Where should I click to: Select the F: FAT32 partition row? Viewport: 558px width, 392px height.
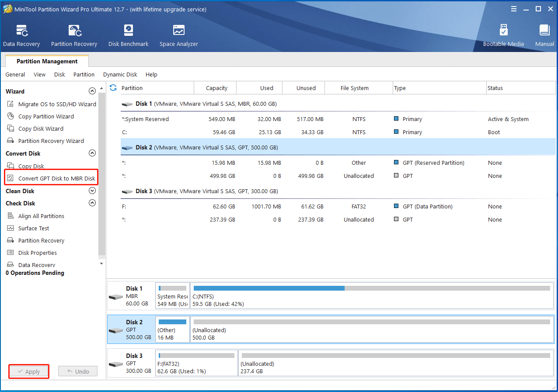point(338,206)
